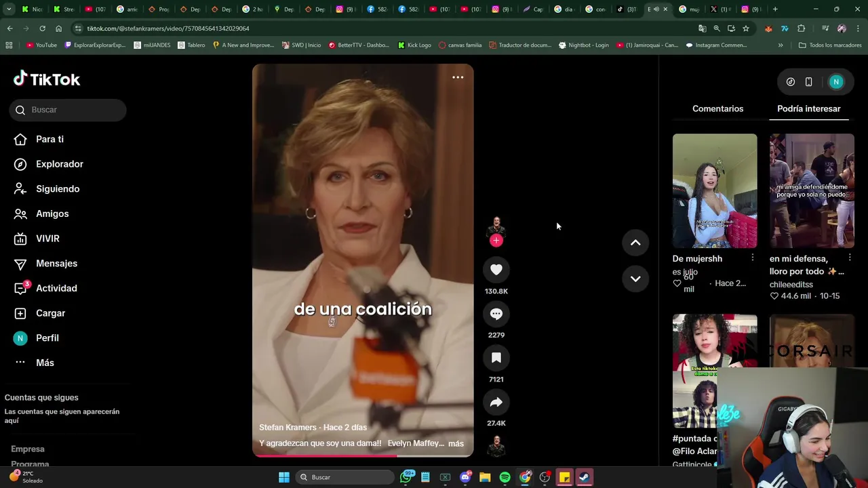Expand video description with más

point(456,443)
